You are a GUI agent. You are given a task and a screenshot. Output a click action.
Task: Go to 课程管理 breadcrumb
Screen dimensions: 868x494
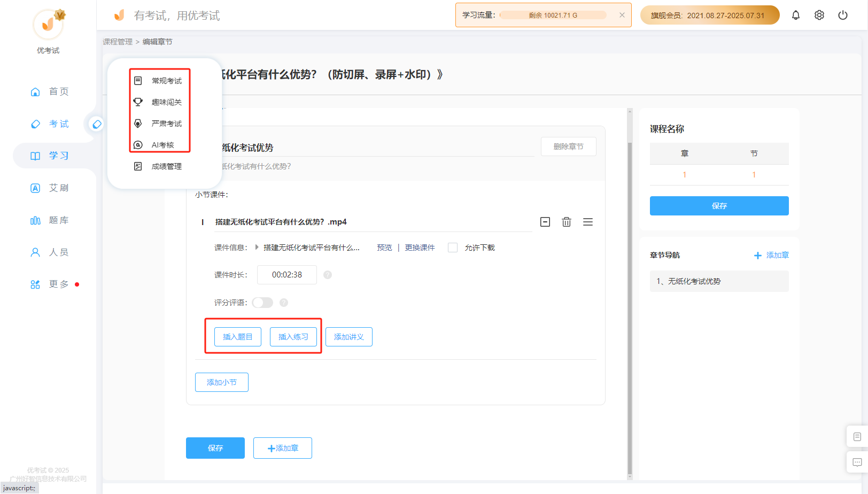click(x=118, y=42)
